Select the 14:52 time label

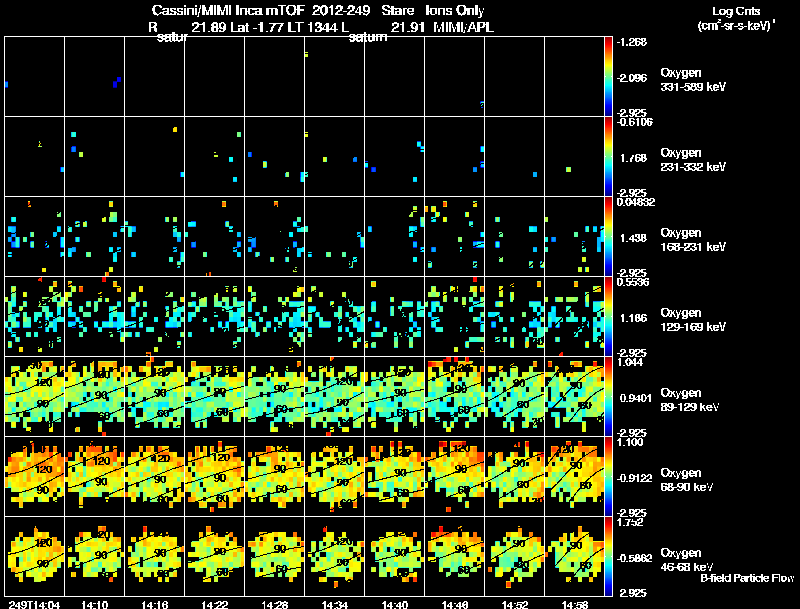click(x=515, y=604)
